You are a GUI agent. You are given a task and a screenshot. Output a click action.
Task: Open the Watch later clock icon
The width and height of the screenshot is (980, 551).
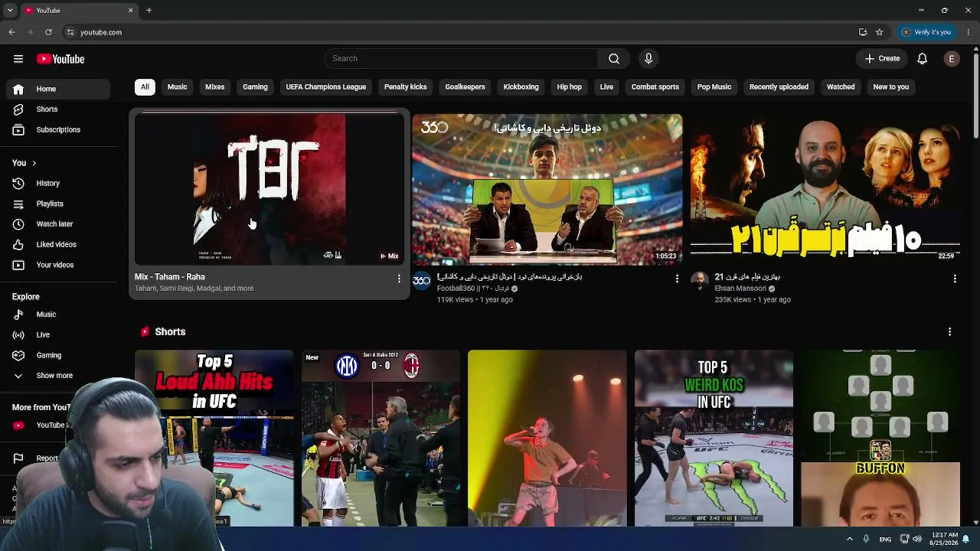click(18, 224)
